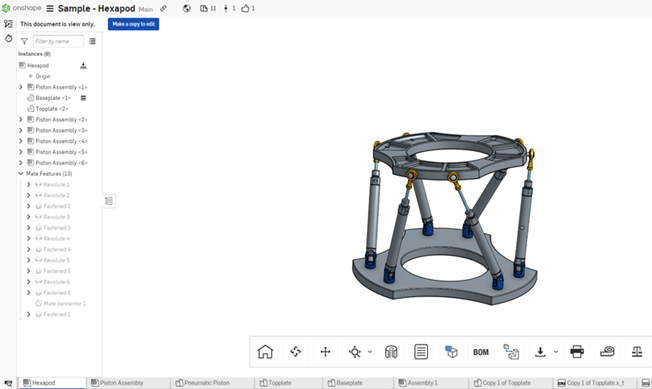Open the BOM table

[x=481, y=352]
